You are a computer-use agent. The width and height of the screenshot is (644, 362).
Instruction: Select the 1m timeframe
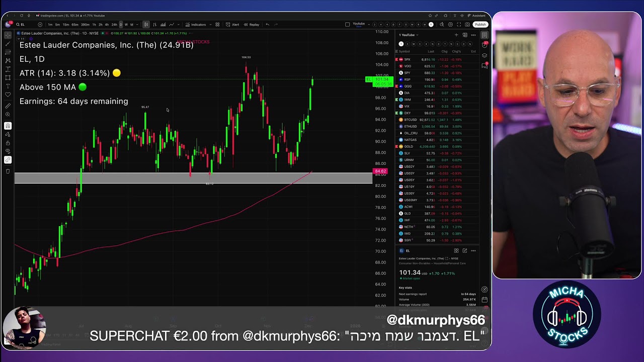pos(50,25)
